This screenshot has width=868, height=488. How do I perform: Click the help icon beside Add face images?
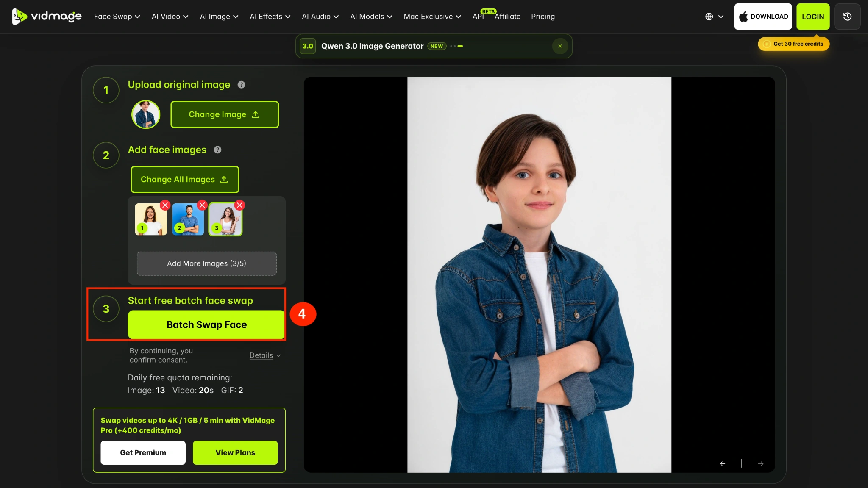[x=217, y=150]
